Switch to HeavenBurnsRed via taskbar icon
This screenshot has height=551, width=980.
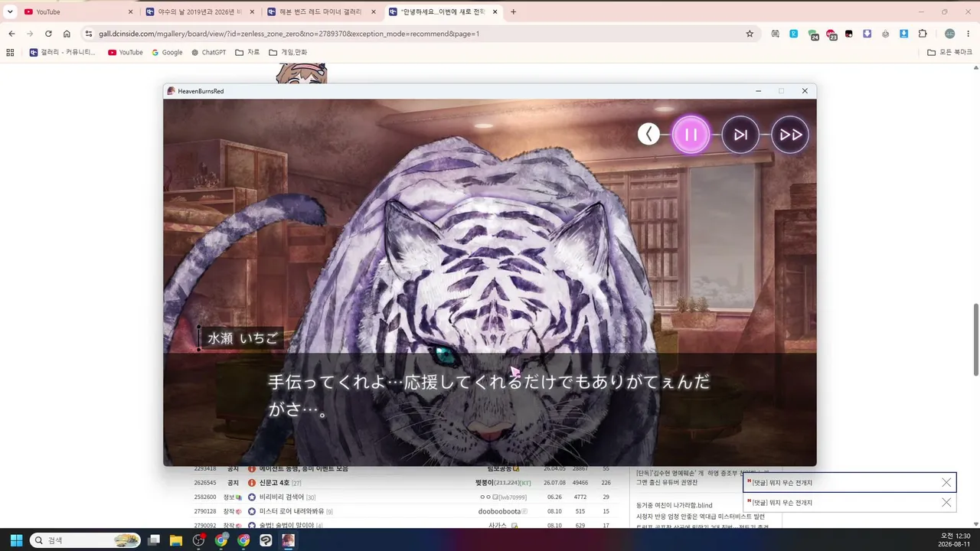click(x=288, y=540)
